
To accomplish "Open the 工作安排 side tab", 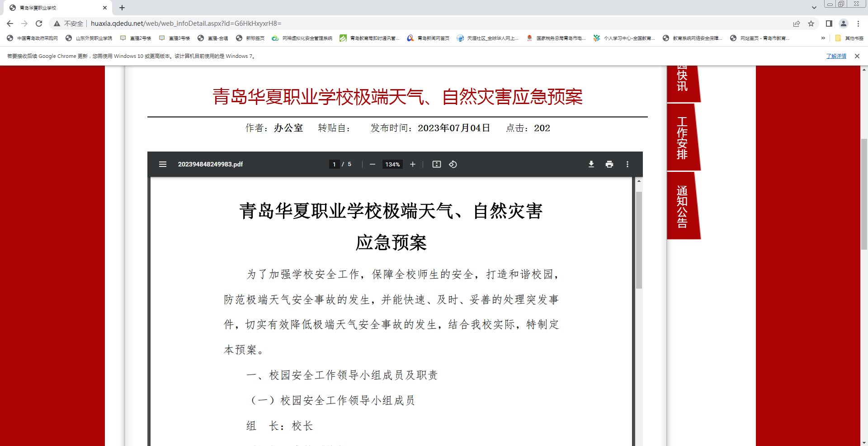I will (682, 138).
